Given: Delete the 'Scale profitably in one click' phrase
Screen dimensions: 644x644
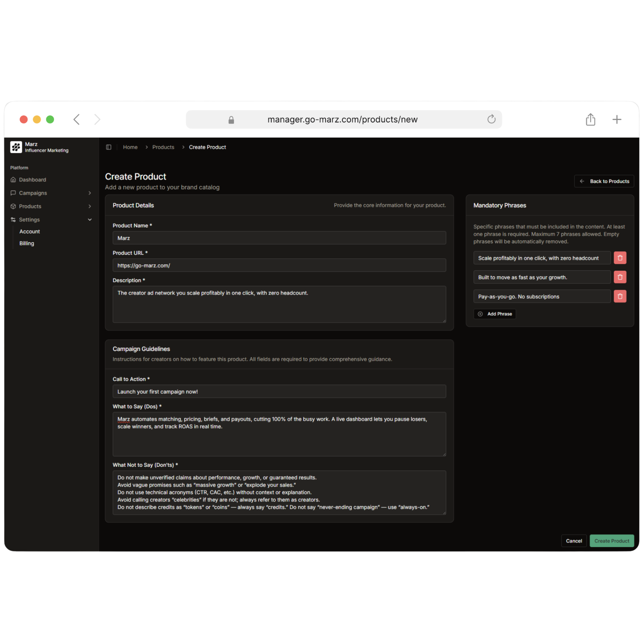Looking at the screenshot, I should point(620,258).
